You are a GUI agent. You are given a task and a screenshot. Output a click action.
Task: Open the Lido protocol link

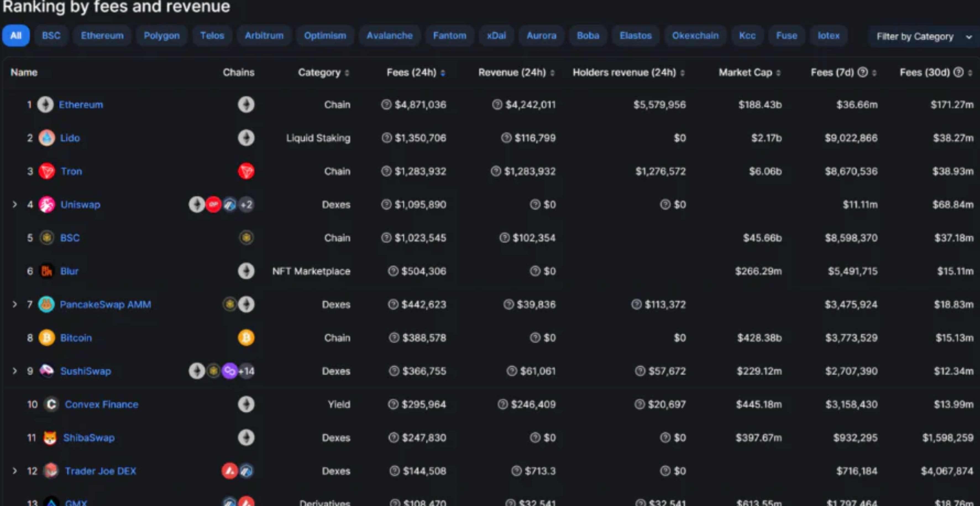(x=70, y=138)
